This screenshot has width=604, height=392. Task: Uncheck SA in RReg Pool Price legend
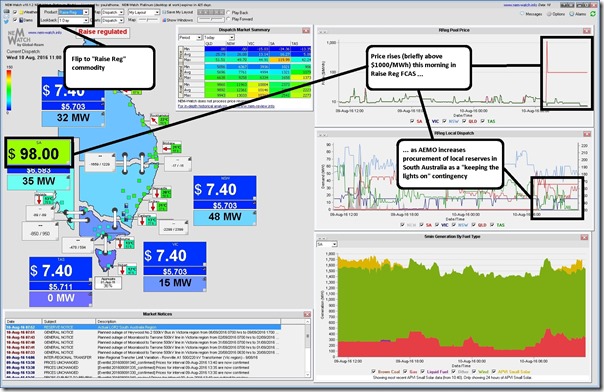[x=412, y=121]
